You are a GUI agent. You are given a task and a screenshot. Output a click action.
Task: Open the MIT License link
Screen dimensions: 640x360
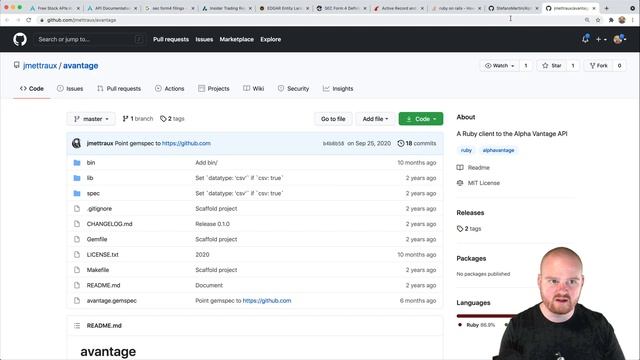click(478, 183)
